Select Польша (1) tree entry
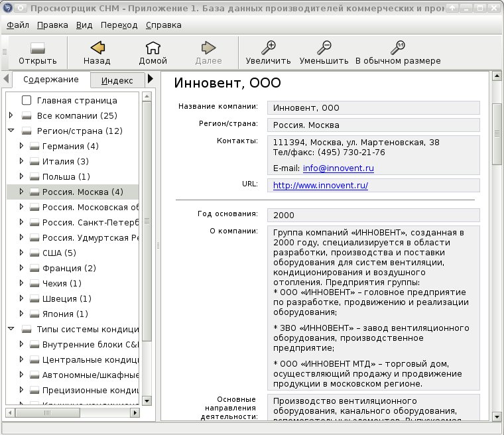 coord(66,177)
